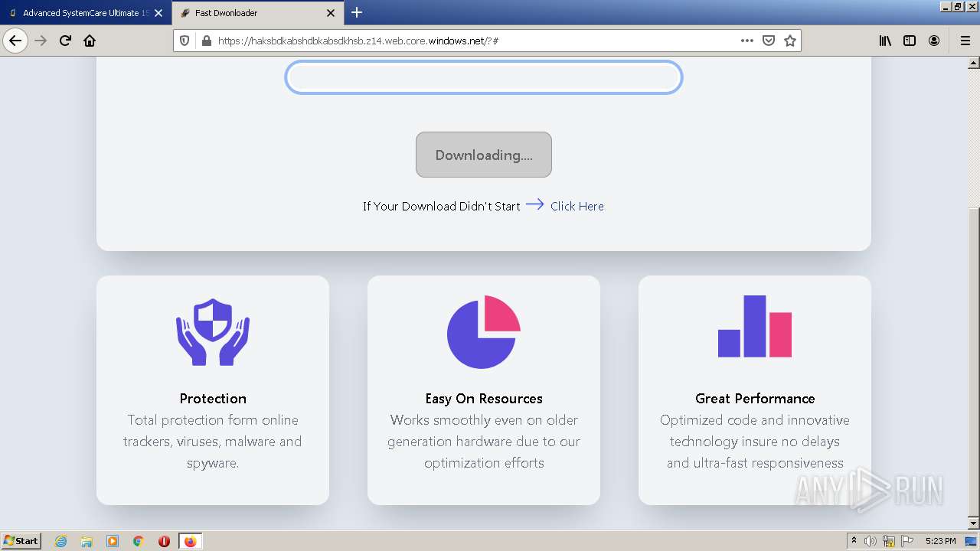Click the Protection shield hands icon
This screenshot has width=980, height=551.
pyautogui.click(x=213, y=331)
